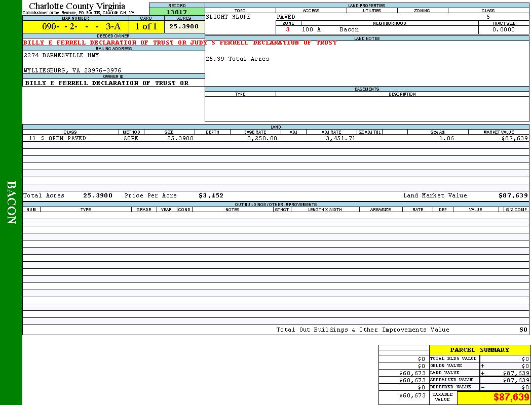Click the adjusted rate value 3,451.71
532x405 pixels.
340,138
